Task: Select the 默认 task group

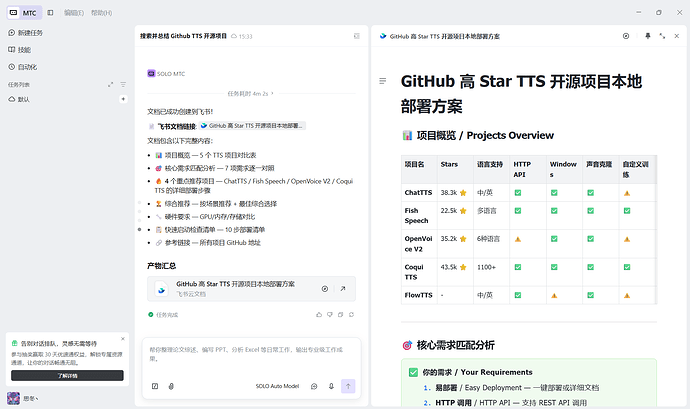Action: (19, 99)
